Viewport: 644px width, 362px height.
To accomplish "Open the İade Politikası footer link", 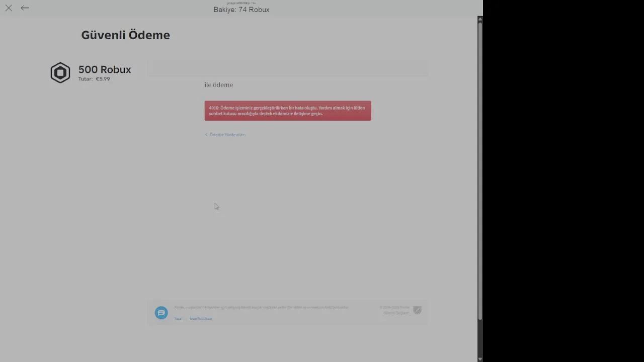I will (201, 319).
